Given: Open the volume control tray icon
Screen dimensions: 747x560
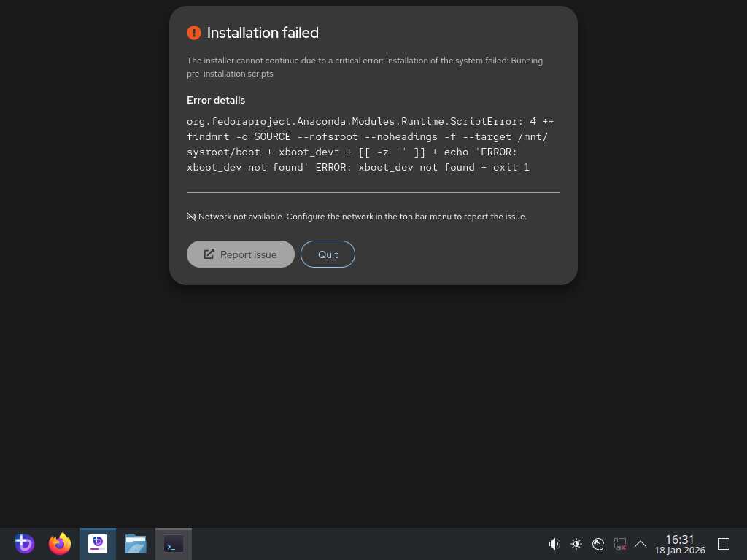Looking at the screenshot, I should pyautogui.click(x=554, y=544).
